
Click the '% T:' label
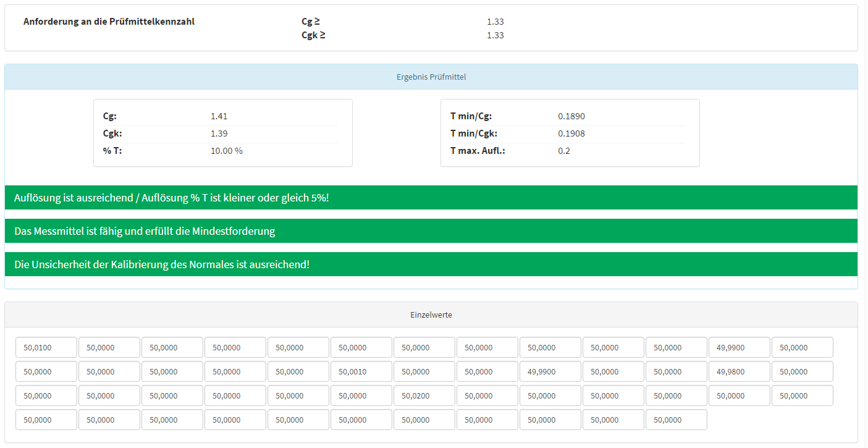click(112, 151)
